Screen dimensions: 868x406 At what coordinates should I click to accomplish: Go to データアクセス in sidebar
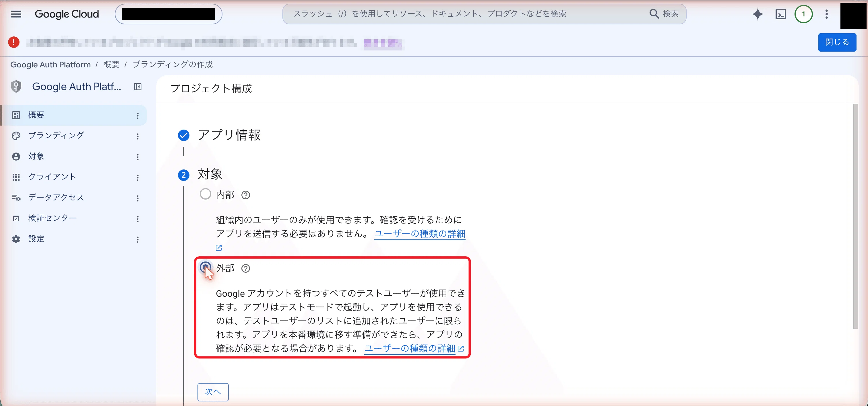click(x=73, y=198)
